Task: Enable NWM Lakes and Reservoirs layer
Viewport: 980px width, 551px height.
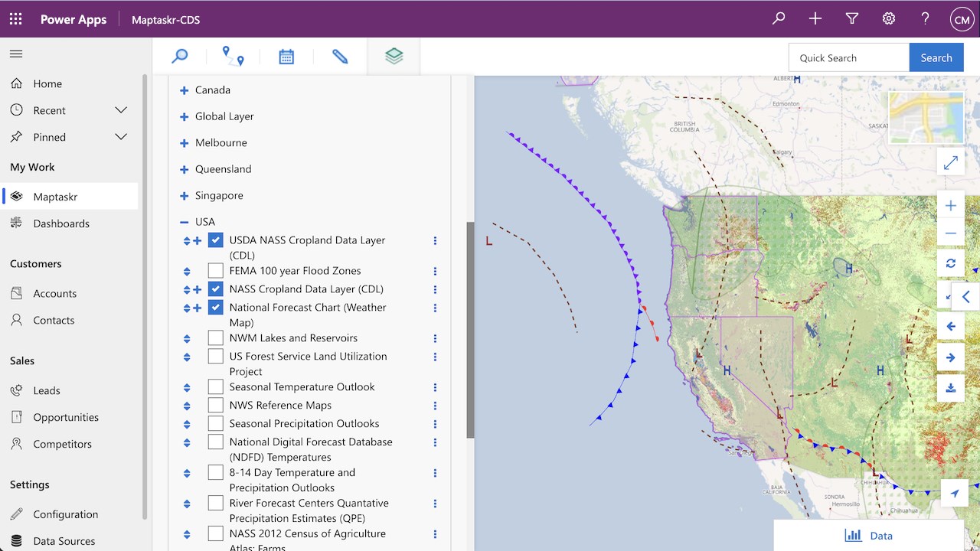Action: pos(215,338)
